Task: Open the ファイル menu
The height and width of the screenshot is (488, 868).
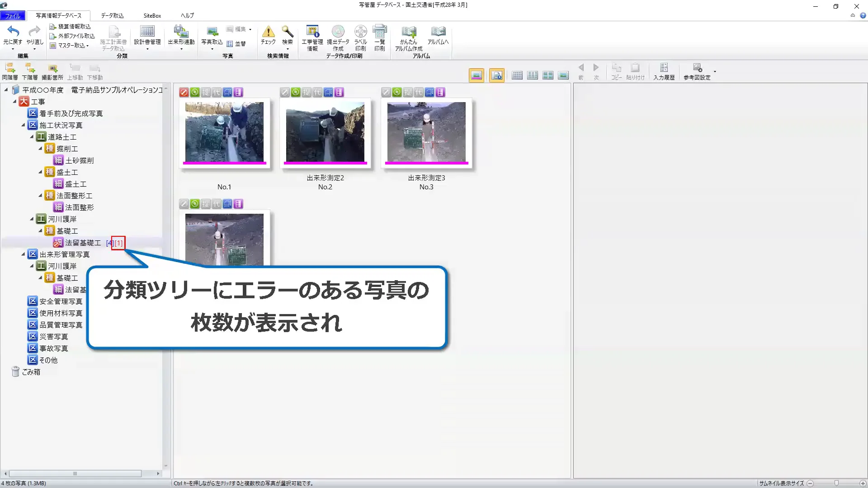Action: (x=13, y=16)
